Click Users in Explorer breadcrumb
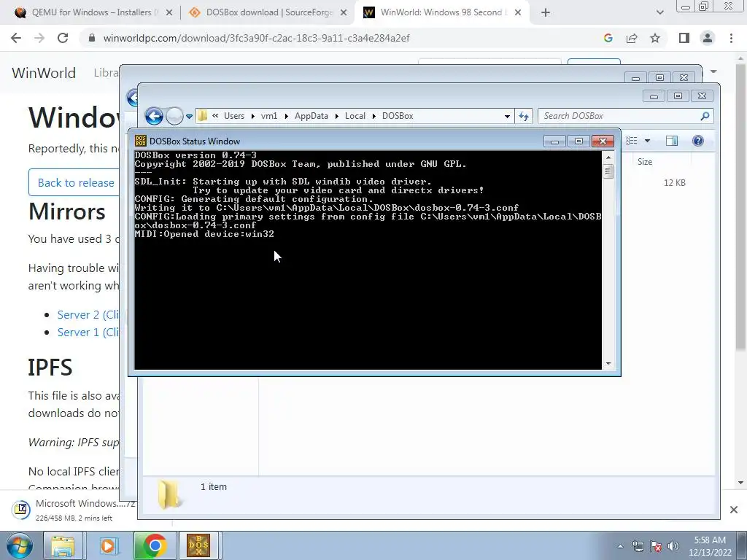The width and height of the screenshot is (747, 560). (234, 116)
